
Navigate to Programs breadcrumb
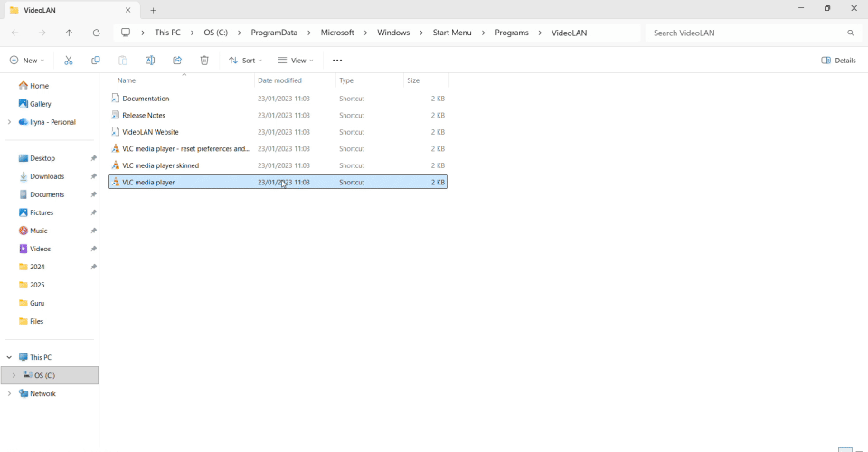point(512,33)
